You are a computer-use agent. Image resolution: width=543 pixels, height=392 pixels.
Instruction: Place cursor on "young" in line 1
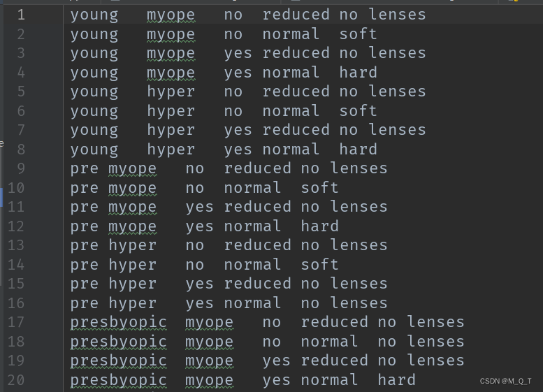tap(94, 15)
